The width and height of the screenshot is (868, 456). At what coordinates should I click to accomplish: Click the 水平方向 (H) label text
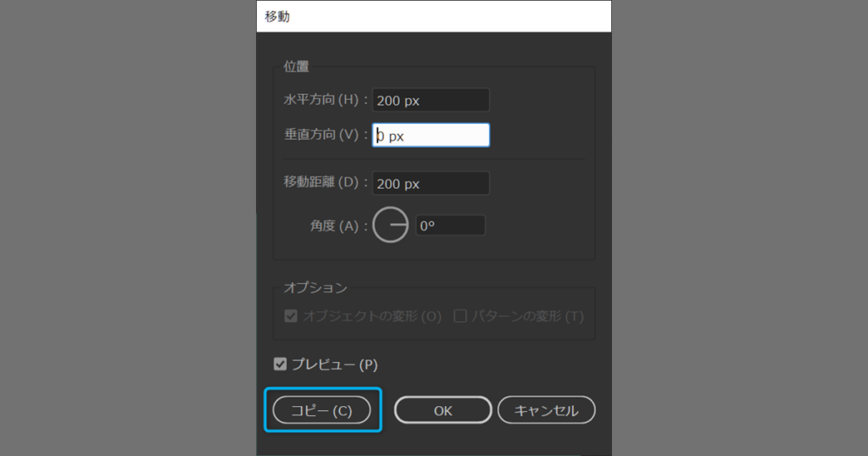pos(322,100)
